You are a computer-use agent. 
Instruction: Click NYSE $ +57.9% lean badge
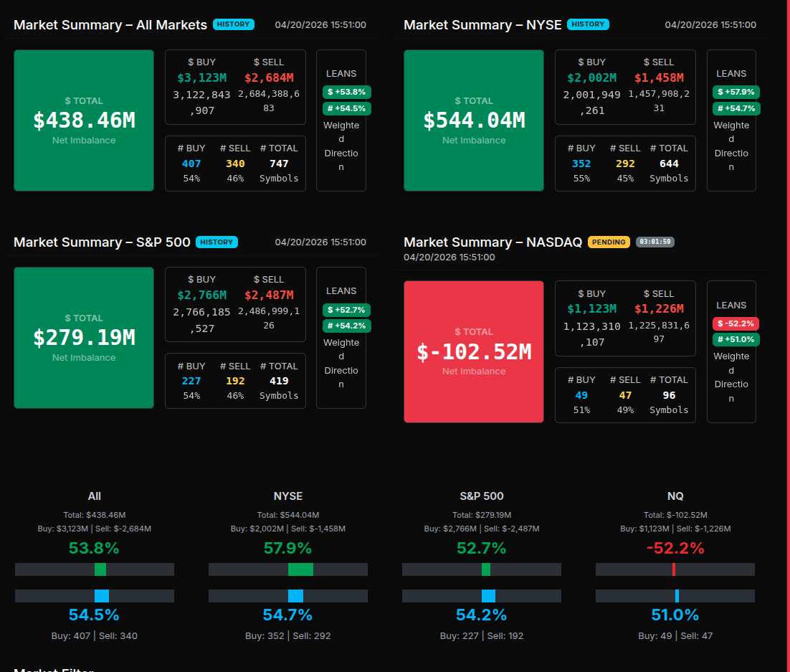point(736,92)
